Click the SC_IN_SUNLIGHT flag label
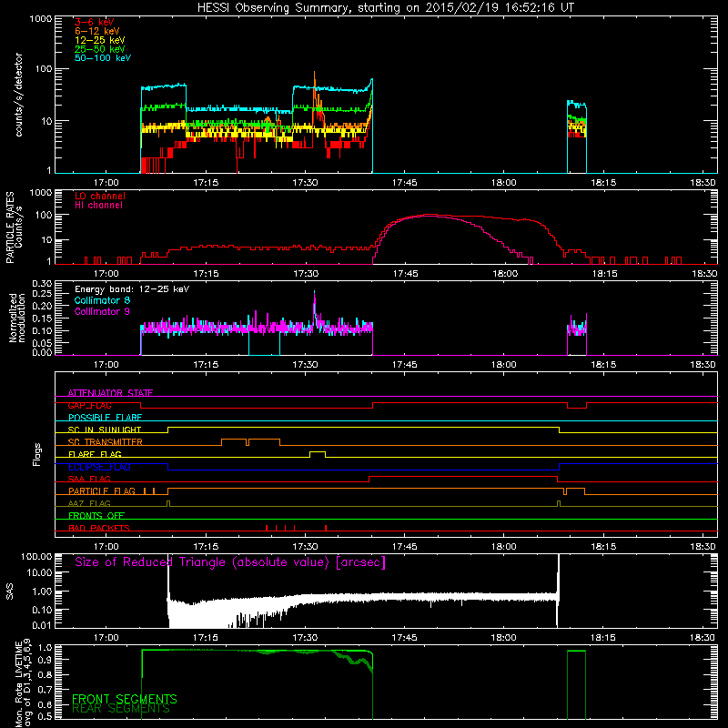This screenshot has height=728, width=728. click(x=105, y=430)
